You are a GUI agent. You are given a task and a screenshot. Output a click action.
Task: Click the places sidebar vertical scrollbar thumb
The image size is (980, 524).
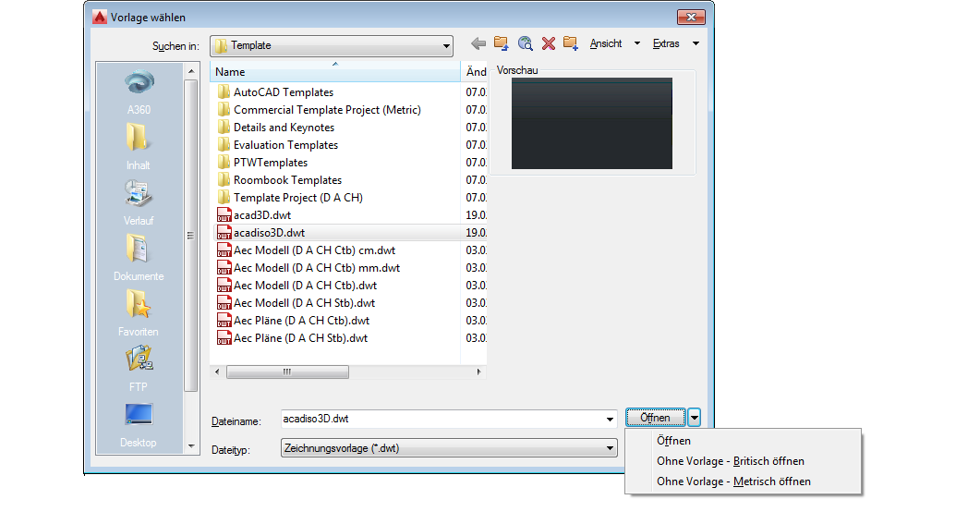[190, 236]
